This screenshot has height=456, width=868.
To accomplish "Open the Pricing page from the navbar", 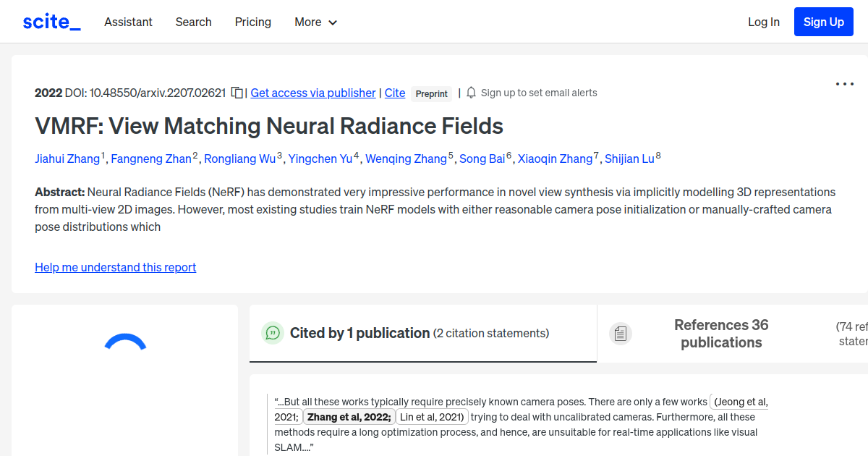I will click(x=252, y=22).
